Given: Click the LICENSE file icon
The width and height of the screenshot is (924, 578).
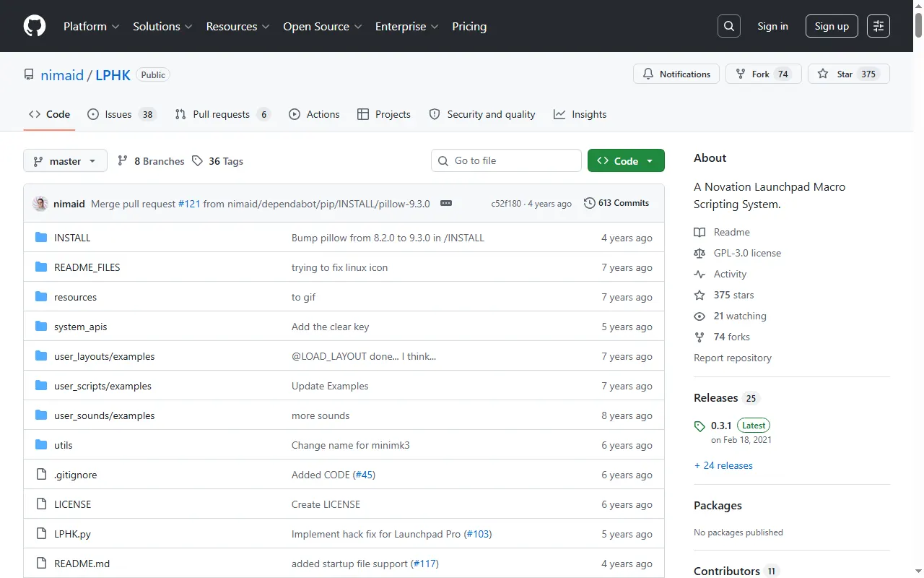Looking at the screenshot, I should 41,504.
